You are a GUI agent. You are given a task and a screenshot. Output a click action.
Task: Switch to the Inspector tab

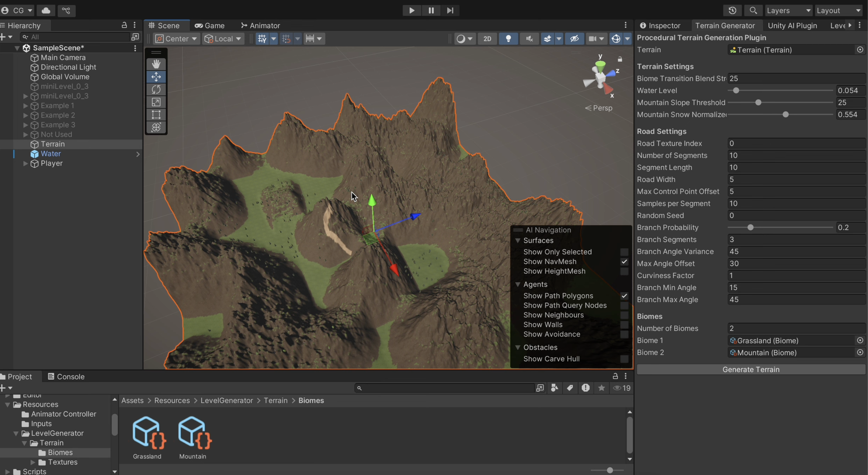coord(660,26)
